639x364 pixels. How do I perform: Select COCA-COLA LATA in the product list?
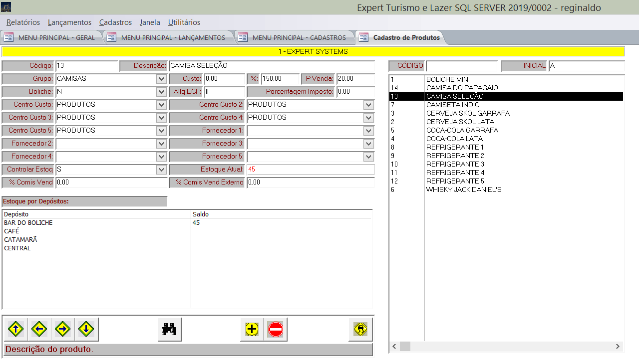pyautogui.click(x=454, y=139)
